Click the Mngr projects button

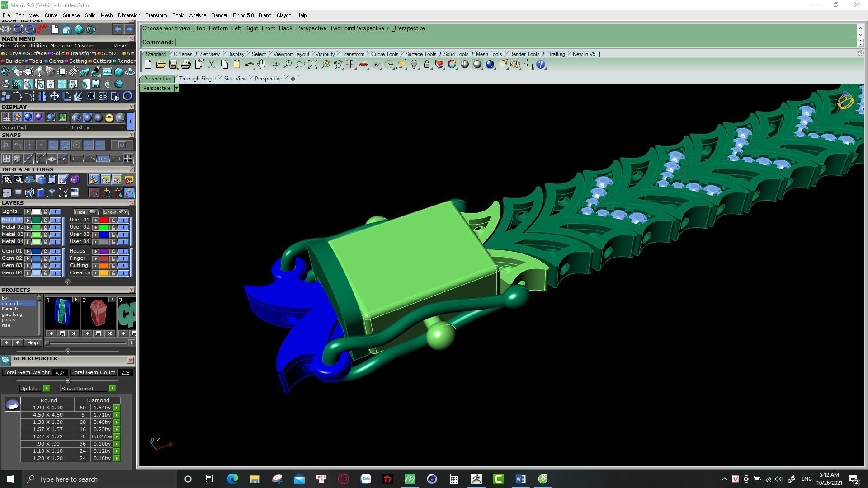point(33,343)
